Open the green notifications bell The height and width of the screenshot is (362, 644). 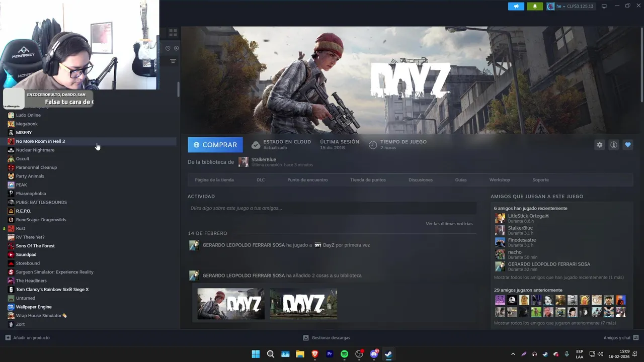tap(535, 6)
